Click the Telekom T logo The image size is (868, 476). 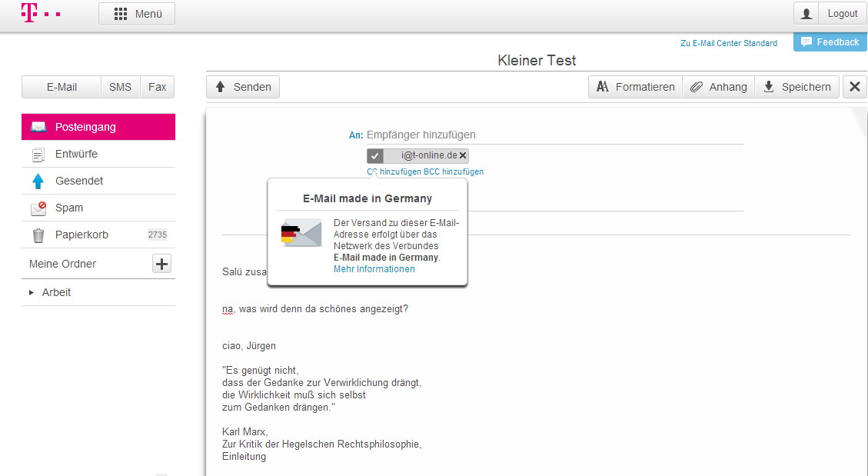pos(28,13)
